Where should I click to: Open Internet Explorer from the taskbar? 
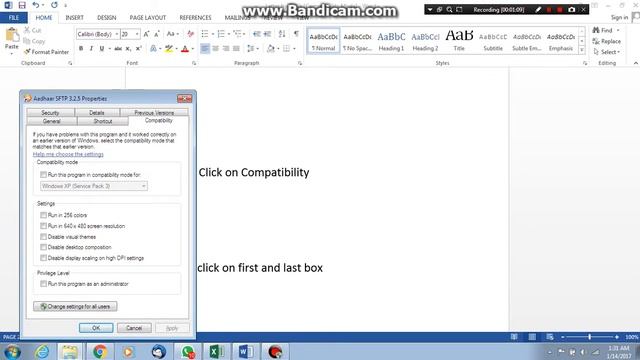[42, 351]
